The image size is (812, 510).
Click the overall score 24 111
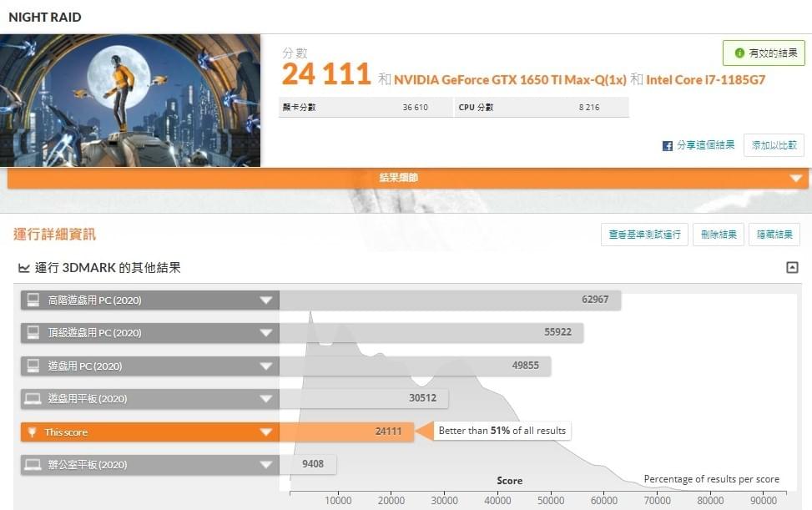tap(326, 74)
